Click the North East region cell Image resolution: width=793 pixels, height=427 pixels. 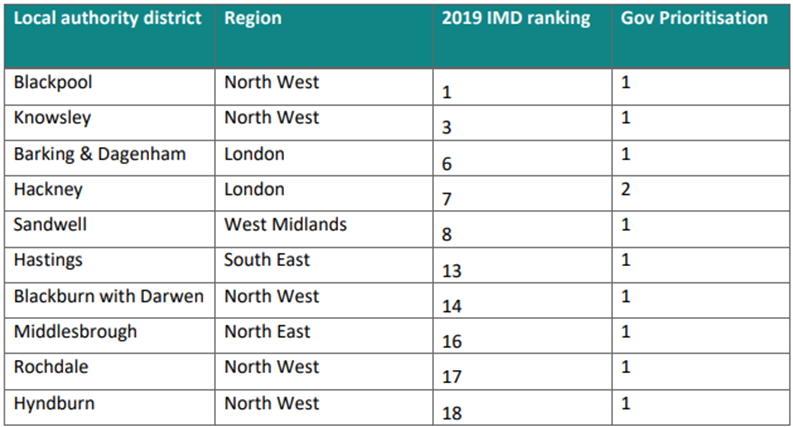pos(268,331)
